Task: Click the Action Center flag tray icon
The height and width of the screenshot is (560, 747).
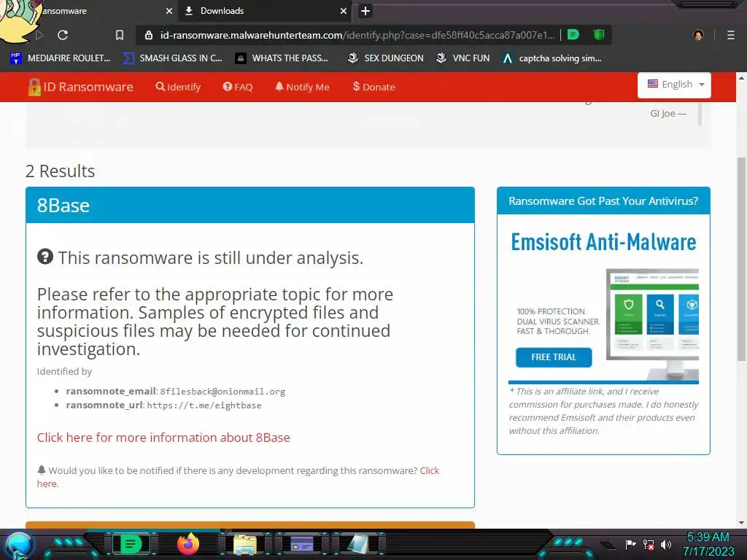Action: click(x=630, y=544)
